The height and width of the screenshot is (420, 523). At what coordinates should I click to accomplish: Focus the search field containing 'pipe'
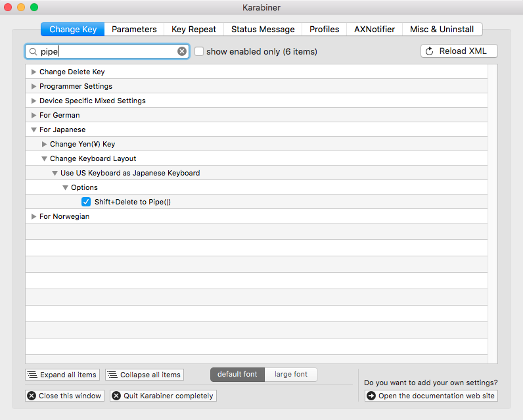click(x=107, y=51)
